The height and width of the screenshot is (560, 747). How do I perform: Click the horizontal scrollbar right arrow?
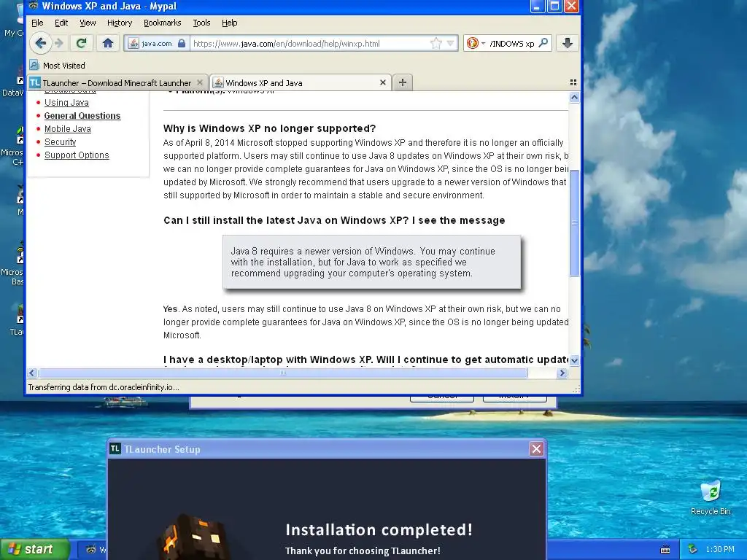tap(562, 373)
